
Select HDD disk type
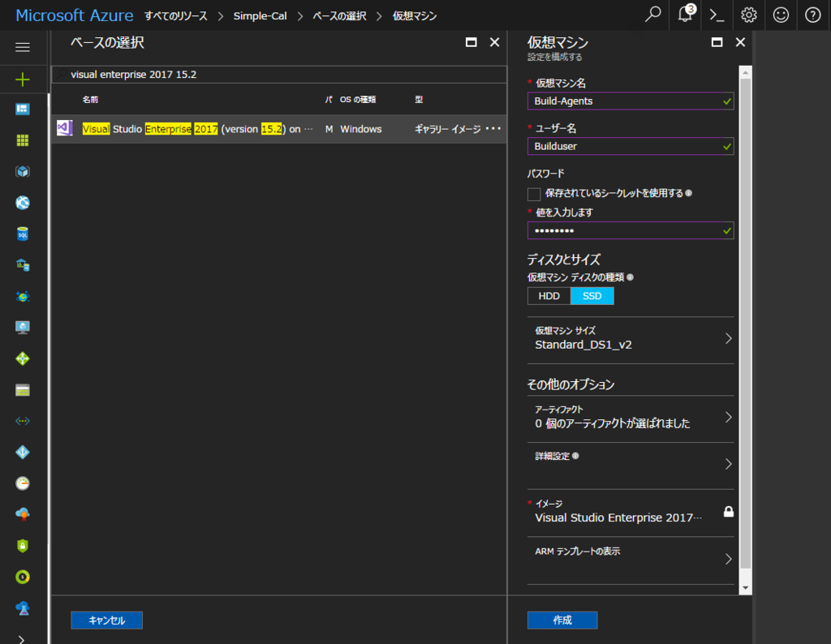[x=549, y=296]
